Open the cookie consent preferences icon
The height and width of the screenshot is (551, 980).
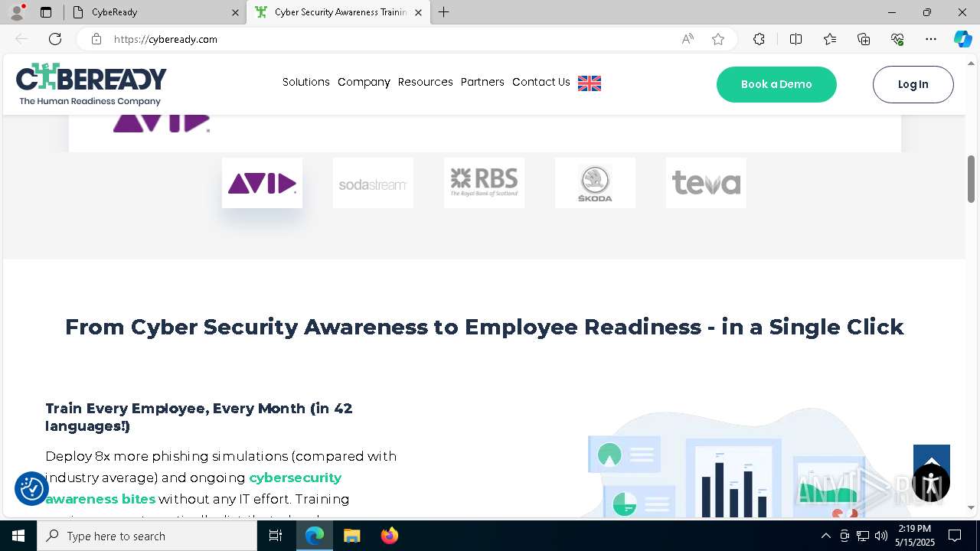tap(31, 488)
